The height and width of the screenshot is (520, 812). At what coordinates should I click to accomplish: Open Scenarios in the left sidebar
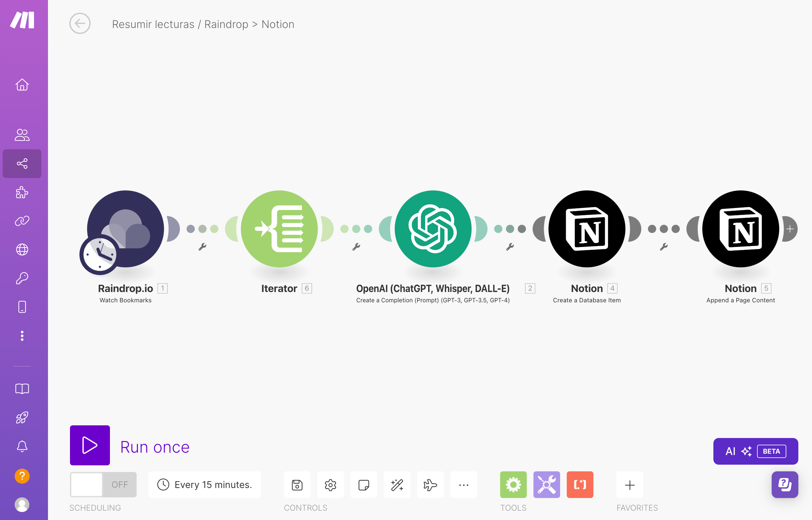point(22,164)
